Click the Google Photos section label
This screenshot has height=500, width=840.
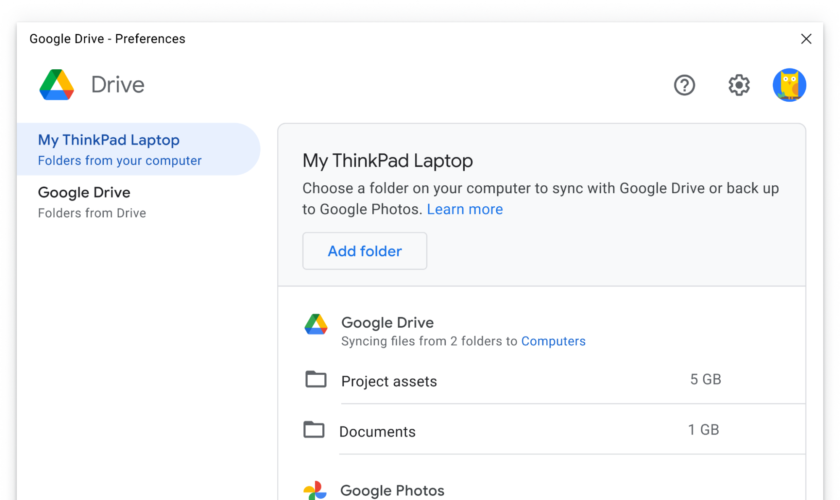click(x=392, y=490)
